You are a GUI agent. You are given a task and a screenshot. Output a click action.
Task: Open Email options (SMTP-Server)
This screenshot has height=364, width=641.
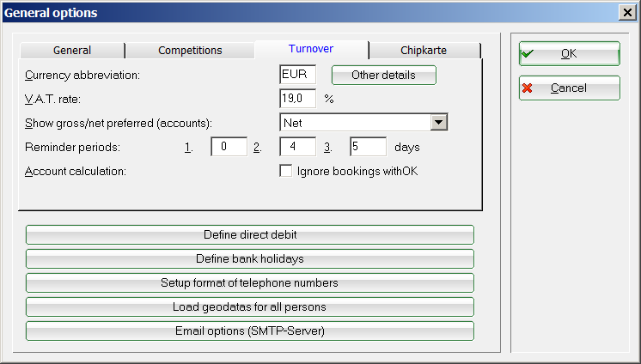pyautogui.click(x=250, y=331)
